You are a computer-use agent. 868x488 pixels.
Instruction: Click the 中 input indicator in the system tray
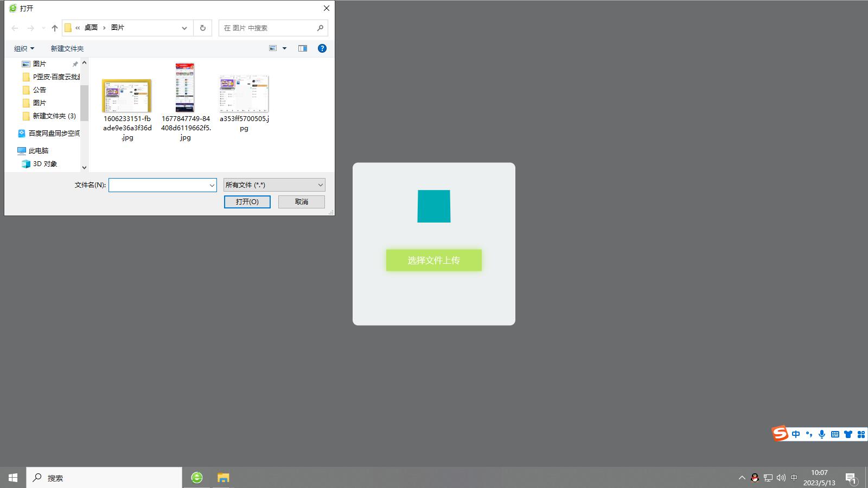(794, 478)
